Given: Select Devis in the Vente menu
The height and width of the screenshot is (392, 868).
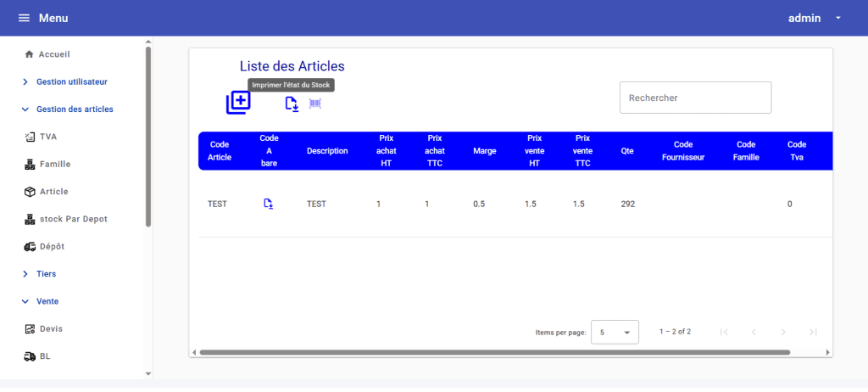Looking at the screenshot, I should point(51,328).
